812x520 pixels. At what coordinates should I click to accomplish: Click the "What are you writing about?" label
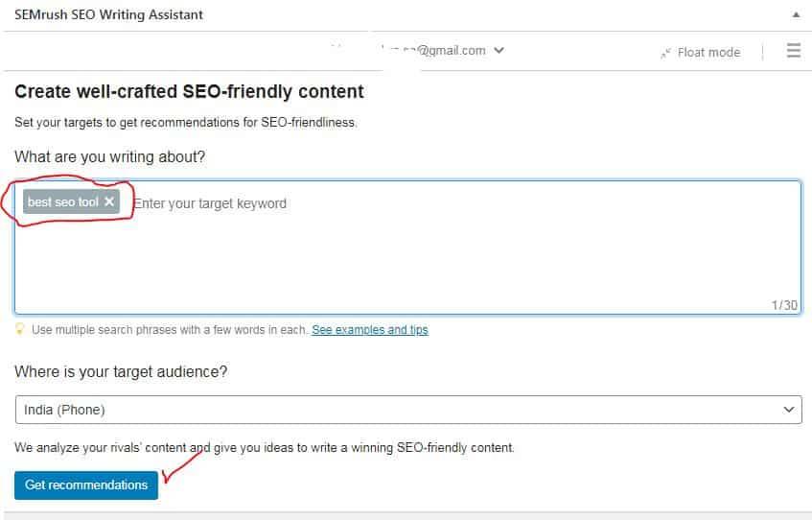point(110,156)
